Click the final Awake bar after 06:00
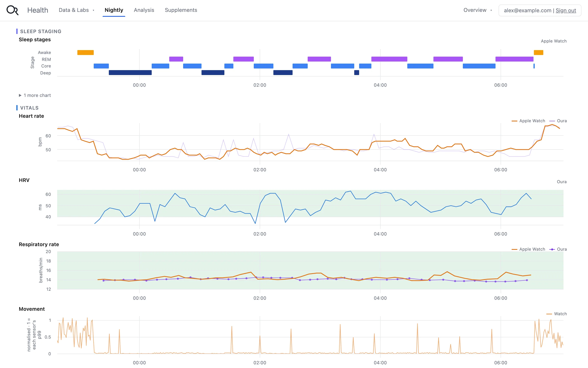The width and height of the screenshot is (588, 368). (x=538, y=53)
